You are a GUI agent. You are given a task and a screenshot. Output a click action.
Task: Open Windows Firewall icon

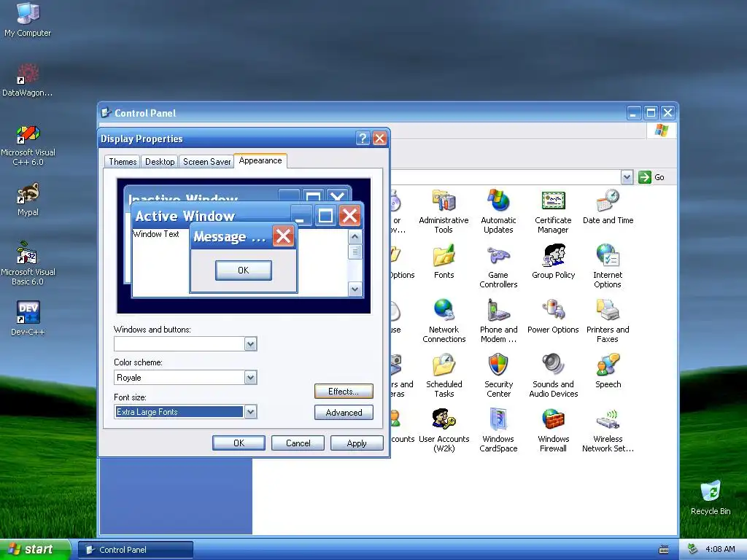[553, 430]
